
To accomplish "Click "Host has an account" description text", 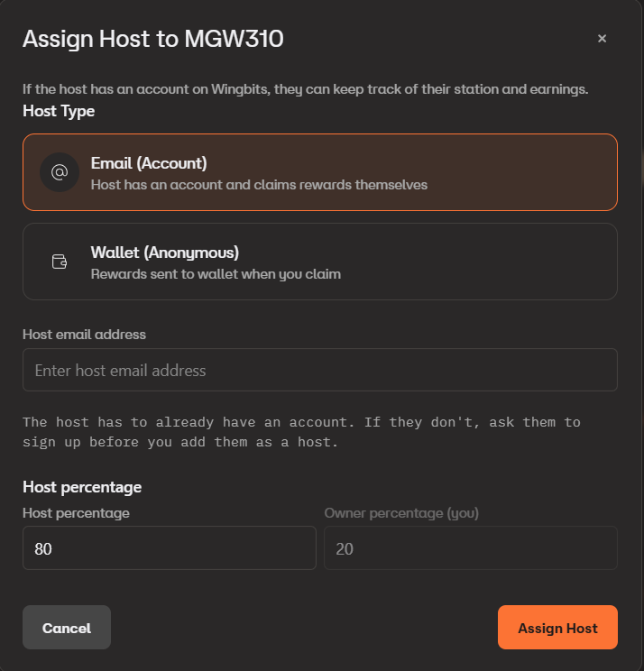I will click(259, 184).
